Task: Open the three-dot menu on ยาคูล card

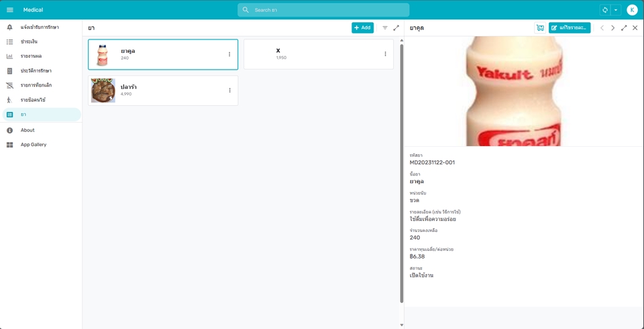Action: (x=229, y=54)
